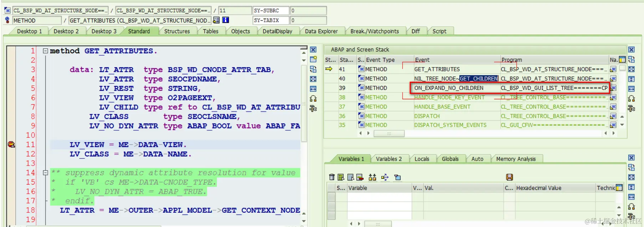The image size is (644, 227).
Task: Click the Program column header in stack table
Action: (554, 60)
